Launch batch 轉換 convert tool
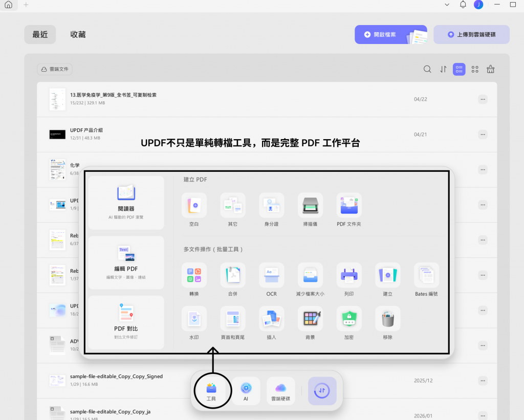Image resolution: width=524 pixels, height=420 pixels. 194,275
